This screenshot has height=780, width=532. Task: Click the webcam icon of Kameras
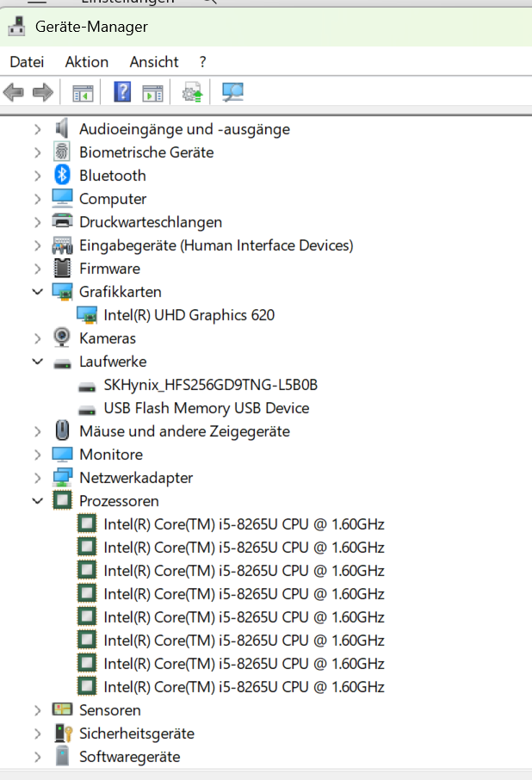pyautogui.click(x=62, y=337)
